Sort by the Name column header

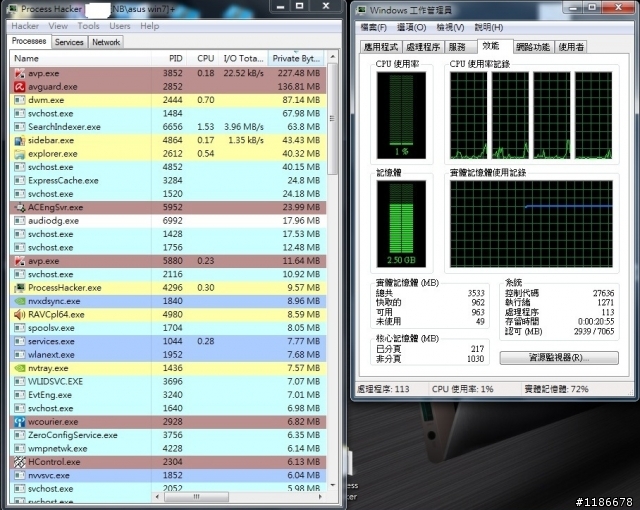pyautogui.click(x=80, y=58)
